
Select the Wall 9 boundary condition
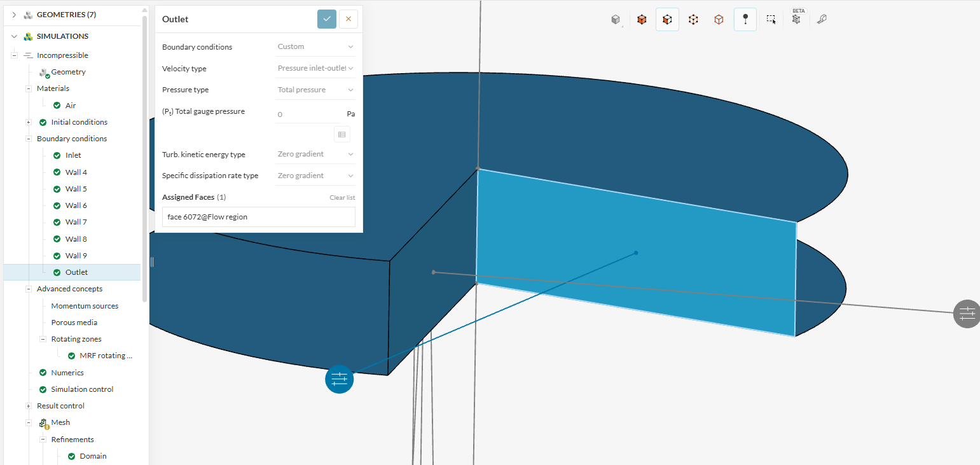pos(76,256)
